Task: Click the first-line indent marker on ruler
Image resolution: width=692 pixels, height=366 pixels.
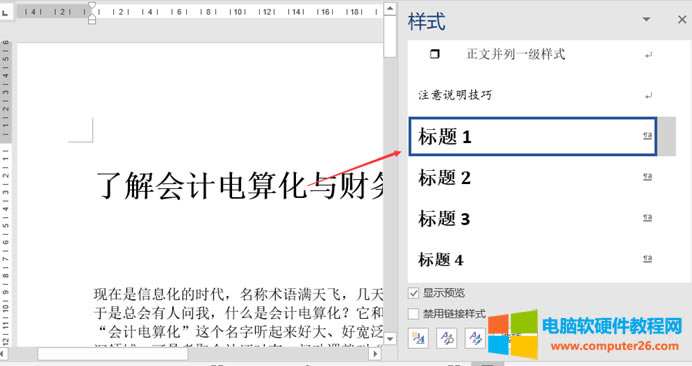Action: 92,6
